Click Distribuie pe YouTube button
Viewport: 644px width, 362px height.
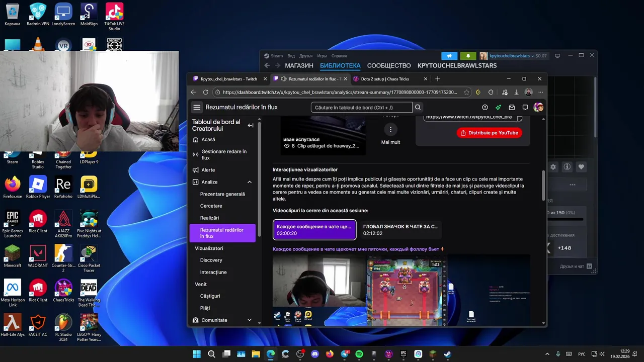tap(489, 133)
